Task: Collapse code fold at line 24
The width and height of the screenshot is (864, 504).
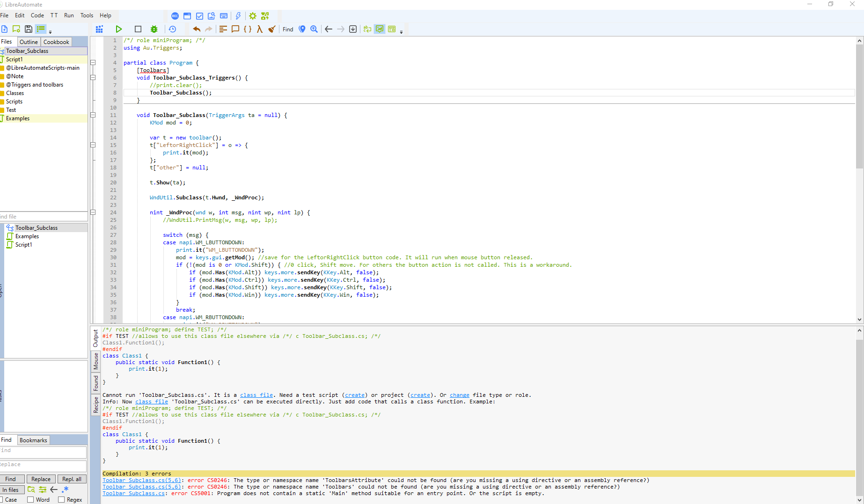Action: pos(93,212)
